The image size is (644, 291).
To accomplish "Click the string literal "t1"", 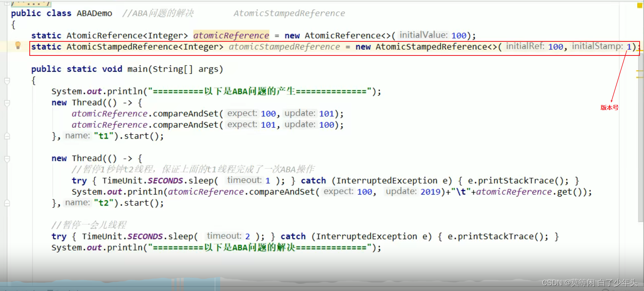I will [104, 136].
